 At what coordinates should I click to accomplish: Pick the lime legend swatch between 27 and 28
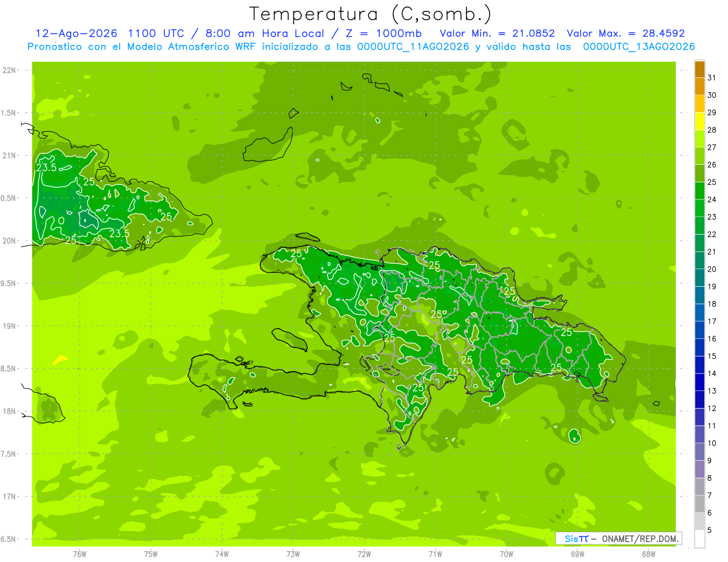[x=699, y=139]
